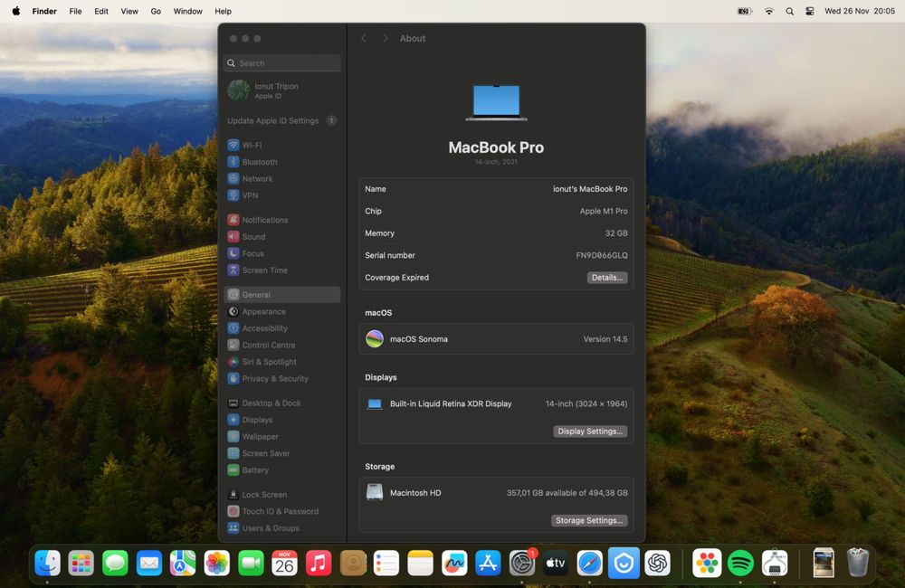The height and width of the screenshot is (588, 905).
Task: Open Apple TV app in Dock
Action: coord(556,563)
